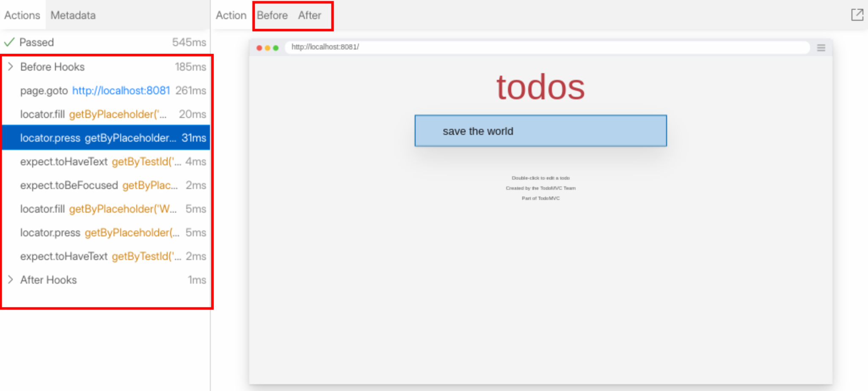Select the last expect.toHaveText 2ms action
Image resolution: width=868 pixels, height=391 pixels.
(106, 256)
